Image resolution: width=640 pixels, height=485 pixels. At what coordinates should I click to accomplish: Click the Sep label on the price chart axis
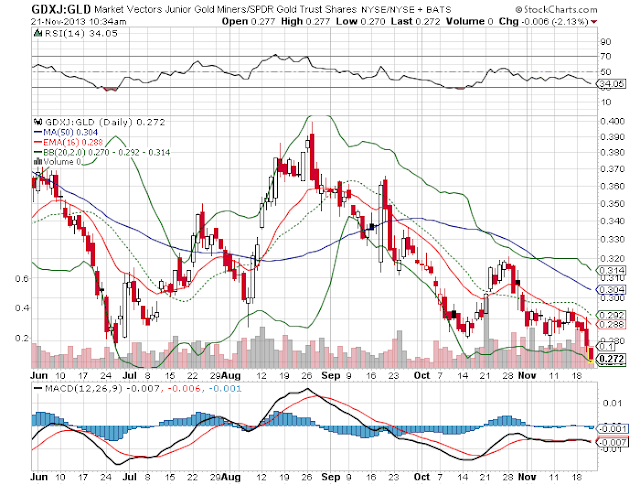331,375
